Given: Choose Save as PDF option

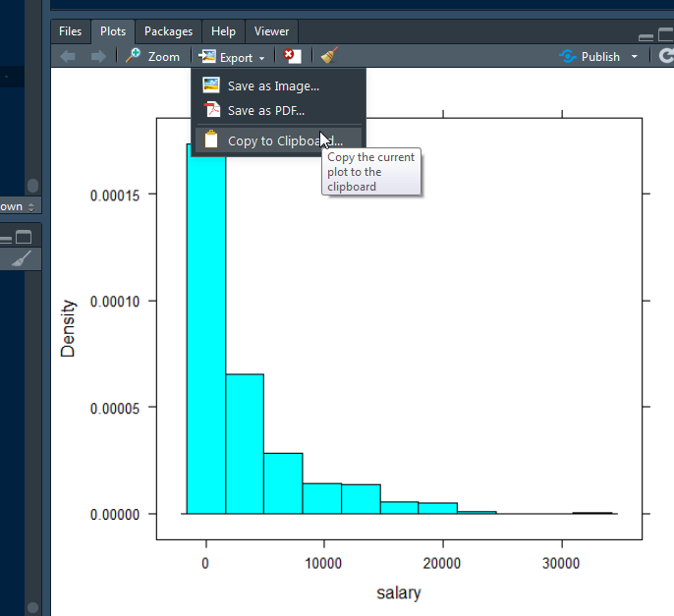Looking at the screenshot, I should (265, 111).
